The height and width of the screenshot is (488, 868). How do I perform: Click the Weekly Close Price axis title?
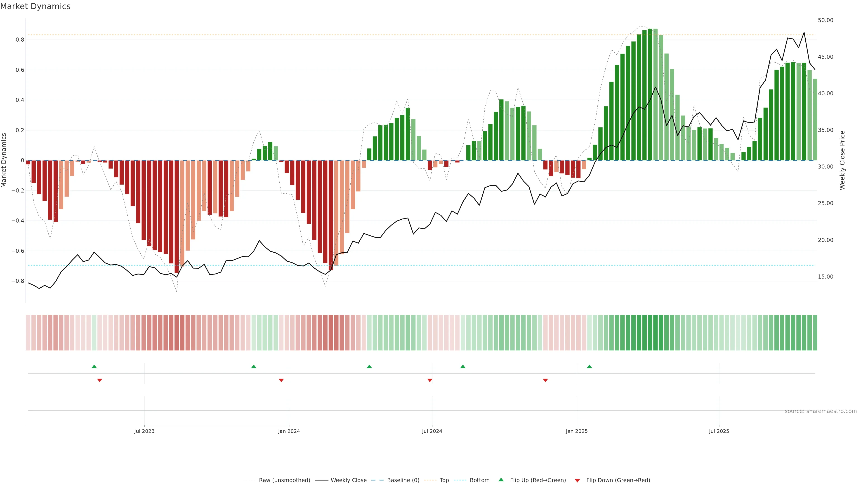(x=842, y=160)
